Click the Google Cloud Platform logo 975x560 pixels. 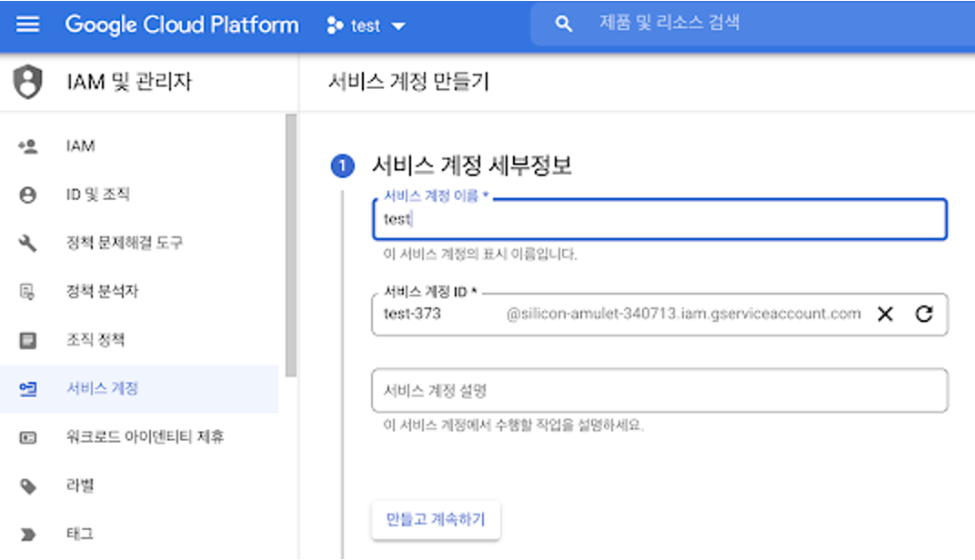coord(182,25)
